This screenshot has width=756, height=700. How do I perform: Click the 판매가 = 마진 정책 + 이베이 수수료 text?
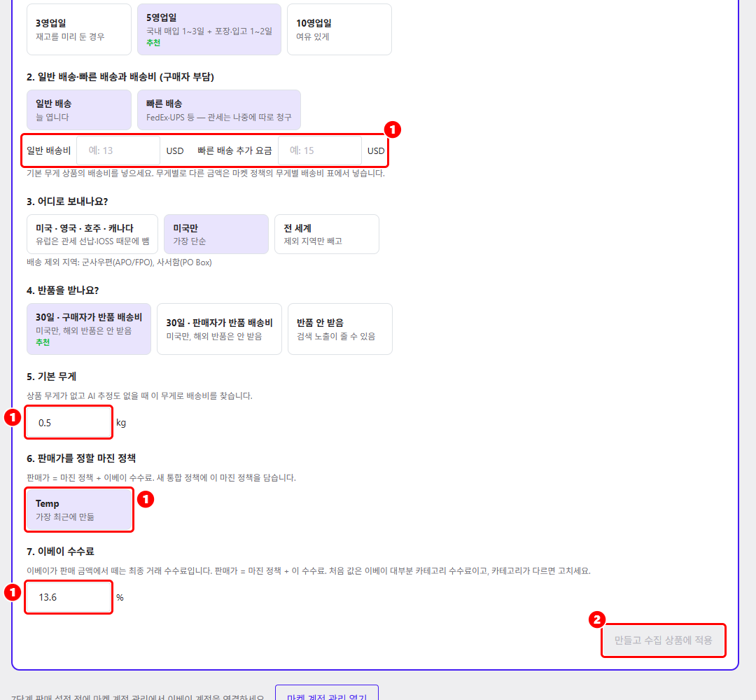[x=162, y=478]
